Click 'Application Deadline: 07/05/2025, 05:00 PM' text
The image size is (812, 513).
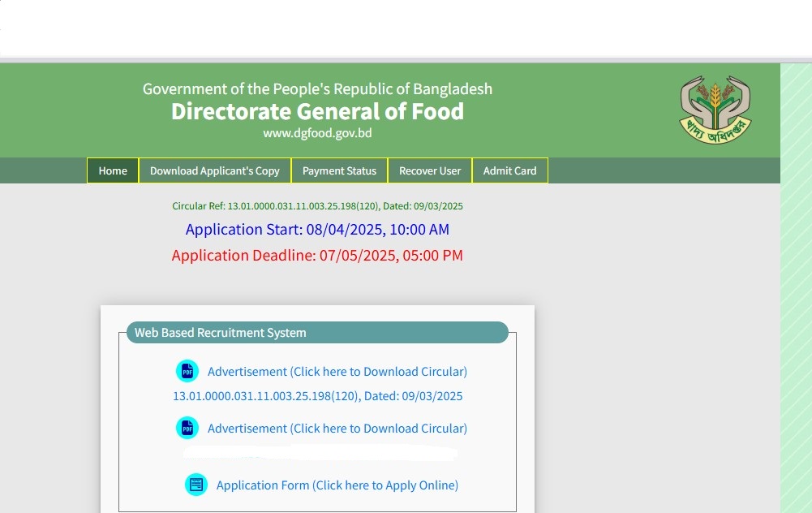tap(317, 255)
